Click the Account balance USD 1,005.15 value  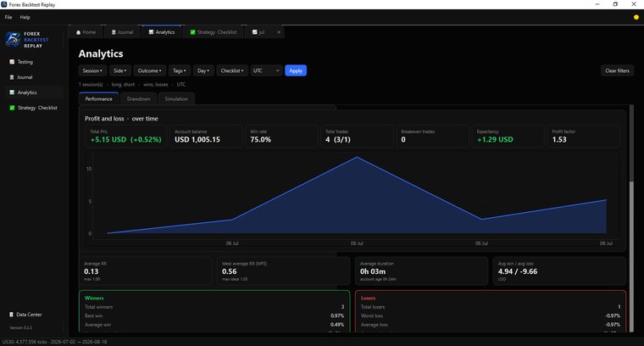197,139
